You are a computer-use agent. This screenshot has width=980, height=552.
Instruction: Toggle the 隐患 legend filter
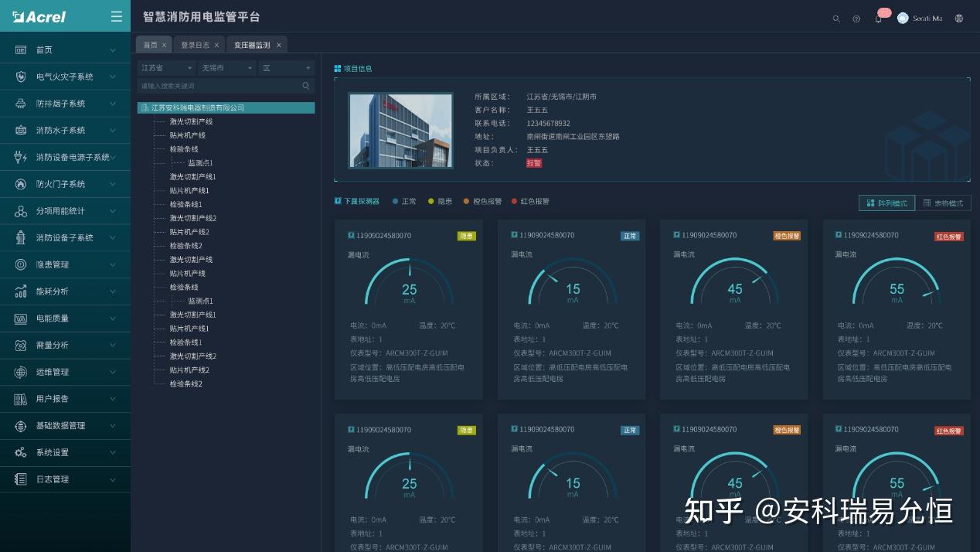point(441,201)
